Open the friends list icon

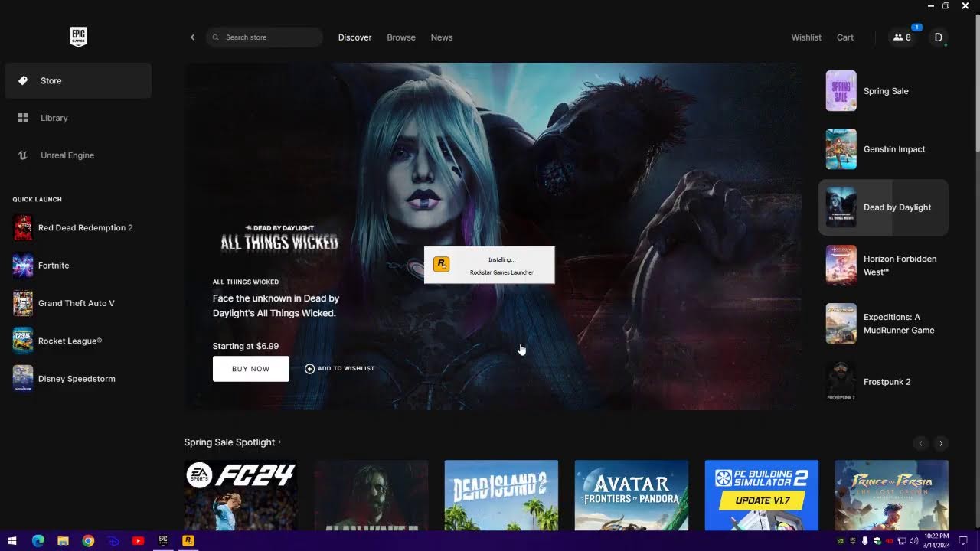902,37
